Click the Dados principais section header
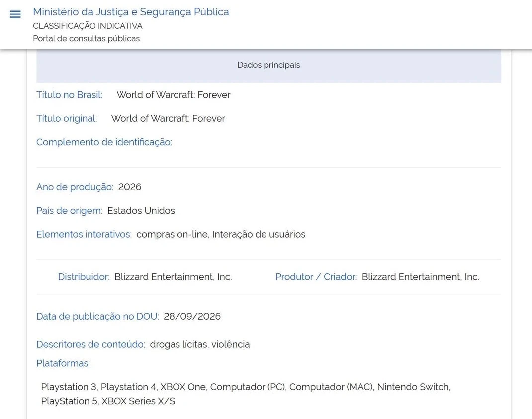532x419 pixels. [268, 65]
